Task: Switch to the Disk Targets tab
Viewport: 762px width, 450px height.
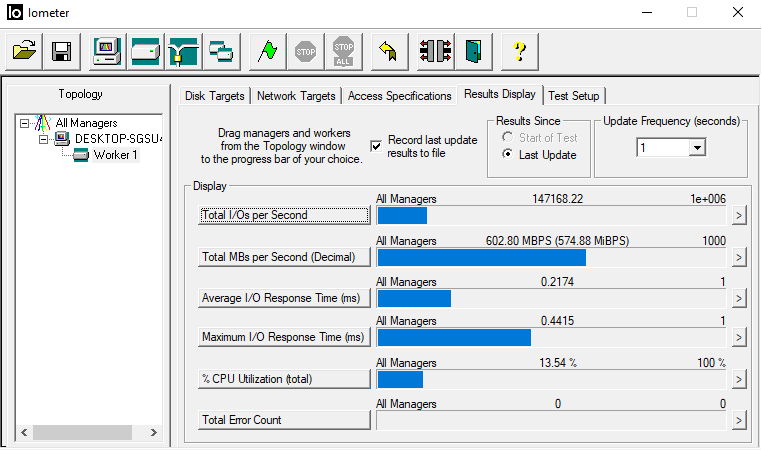Action: [x=214, y=96]
